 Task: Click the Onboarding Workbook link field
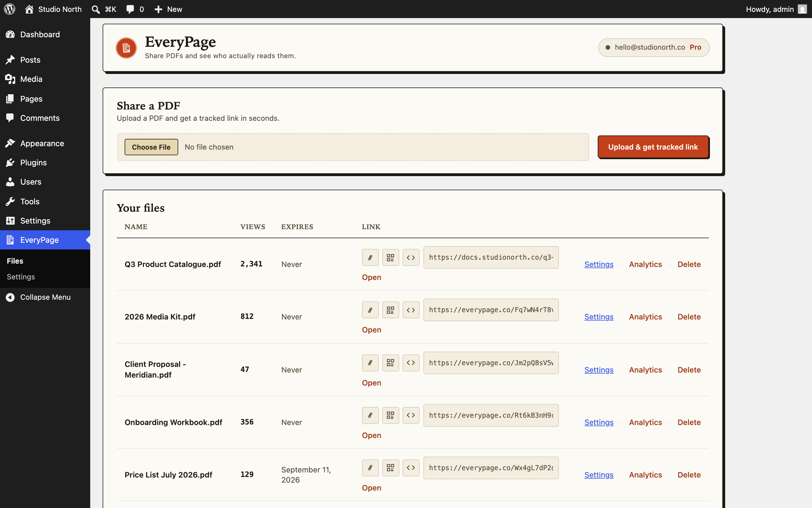pyautogui.click(x=491, y=415)
